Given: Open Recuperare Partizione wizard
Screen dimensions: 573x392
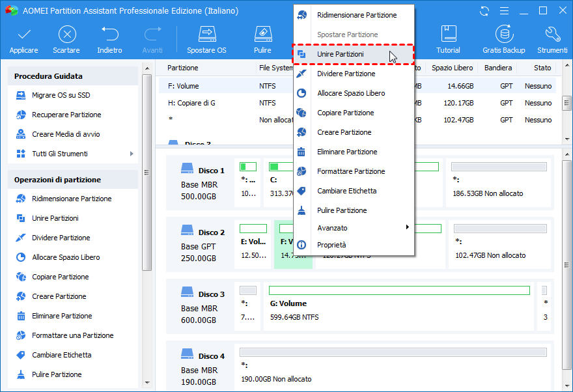Looking at the screenshot, I should click(66, 115).
